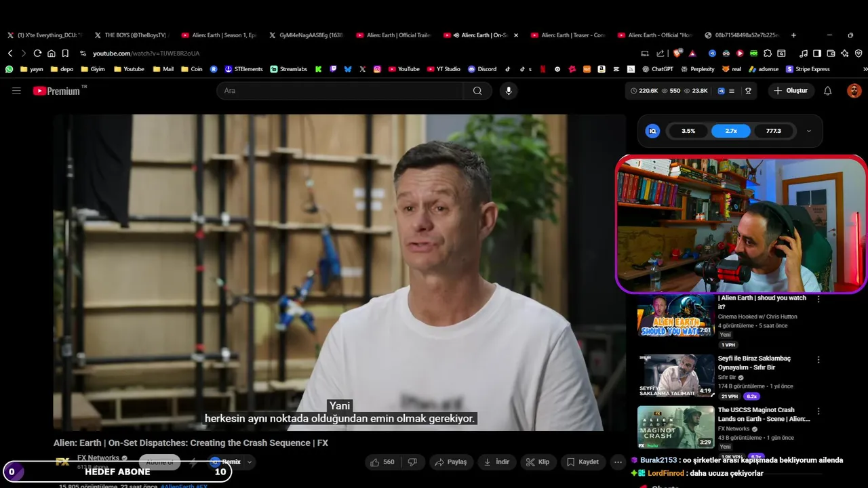868x488 pixels.
Task: Open USCSS Maginot Crash video thumbnail
Action: pyautogui.click(x=675, y=427)
